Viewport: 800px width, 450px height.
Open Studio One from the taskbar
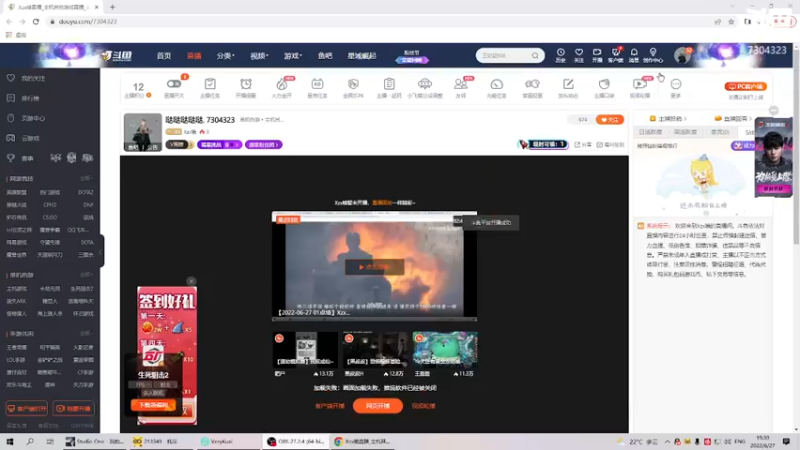(x=94, y=441)
